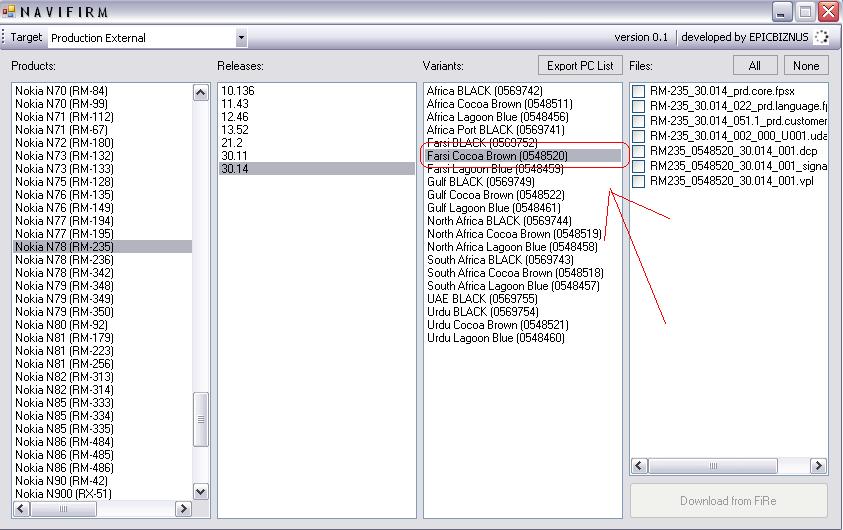This screenshot has width=843, height=530.
Task: Click Products horizontal scrollbar thumb
Action: coord(63,508)
